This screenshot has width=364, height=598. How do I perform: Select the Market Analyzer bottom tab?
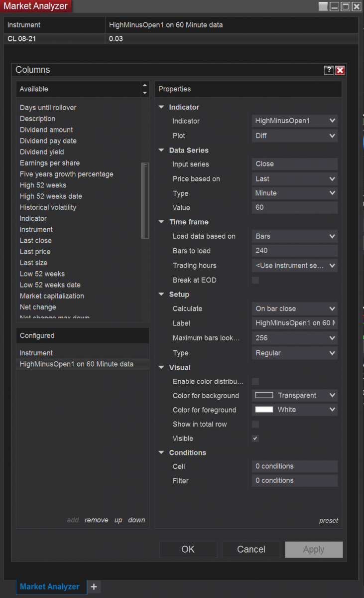(49, 587)
